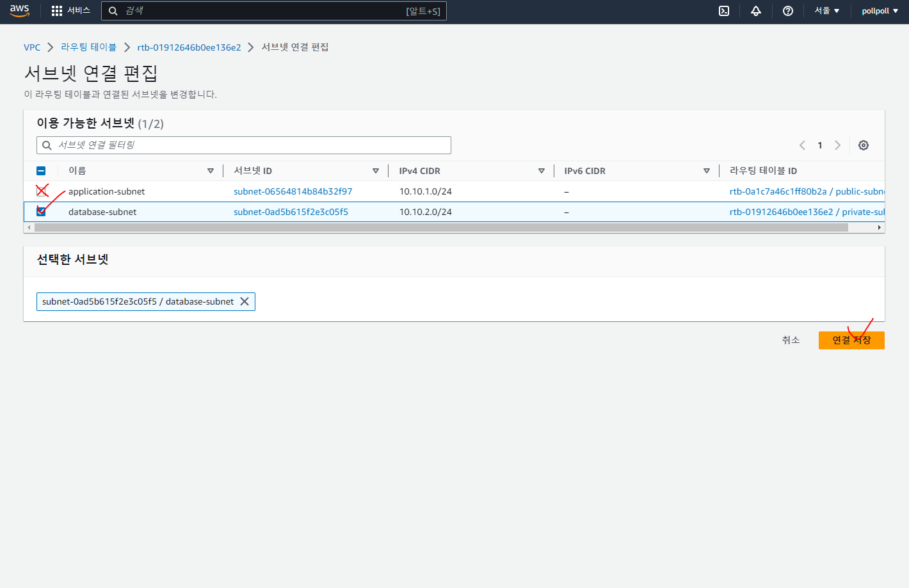Uncheck the database-subnet checkbox
This screenshot has height=588, width=909.
41,211
